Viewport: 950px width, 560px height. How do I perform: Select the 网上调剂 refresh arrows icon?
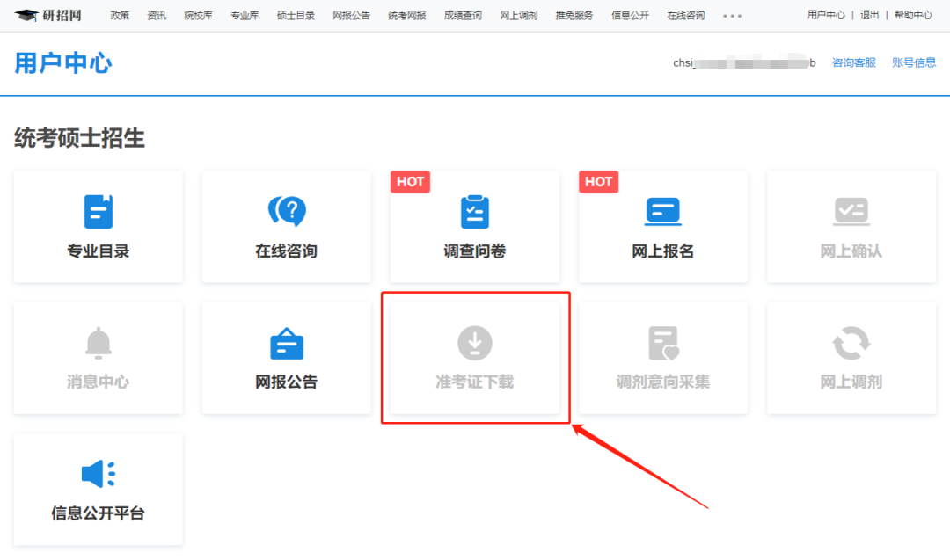[x=851, y=343]
